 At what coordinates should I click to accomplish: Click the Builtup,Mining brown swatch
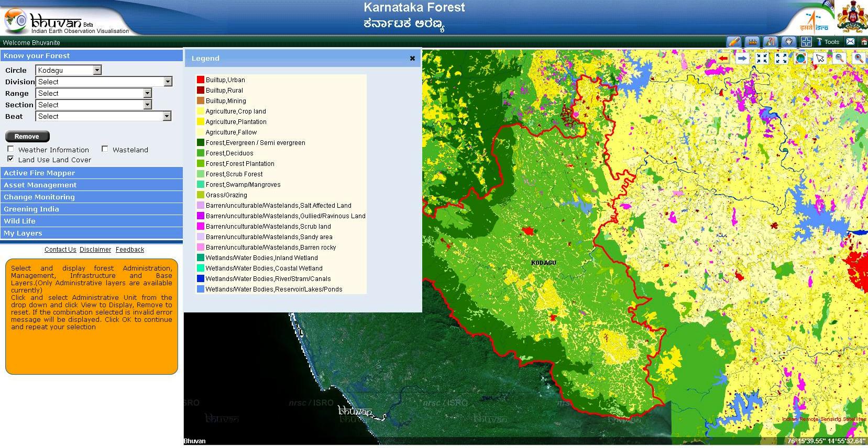[x=200, y=100]
